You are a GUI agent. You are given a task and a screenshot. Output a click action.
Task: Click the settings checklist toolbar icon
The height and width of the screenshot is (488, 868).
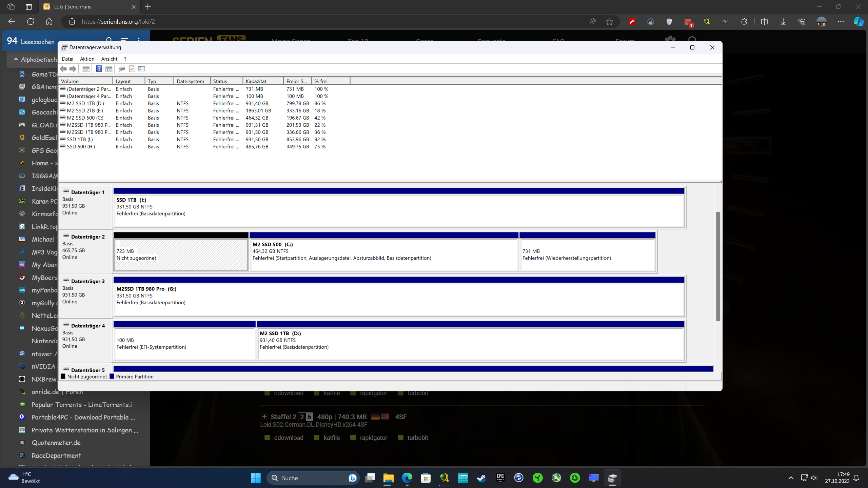(142, 69)
